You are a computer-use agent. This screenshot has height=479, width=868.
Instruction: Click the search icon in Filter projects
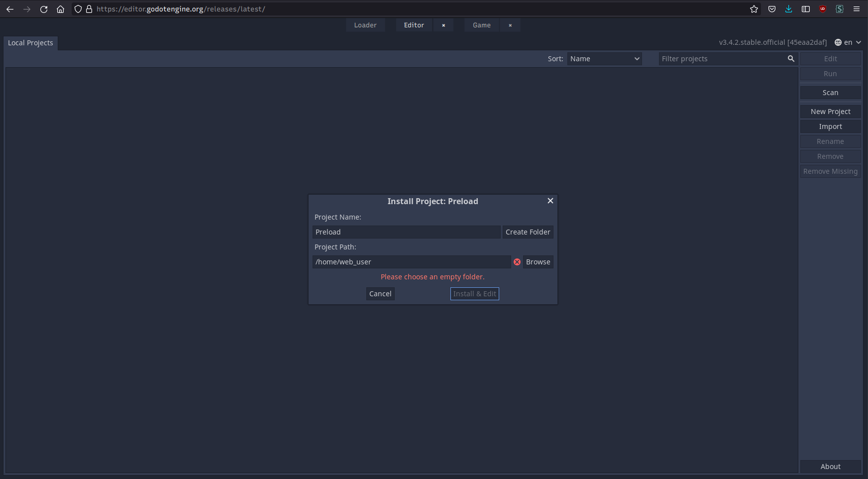coord(791,58)
